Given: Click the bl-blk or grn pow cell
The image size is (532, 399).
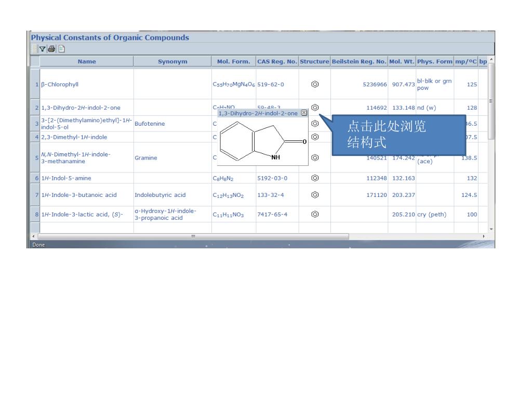Looking at the screenshot, I should pyautogui.click(x=435, y=84).
